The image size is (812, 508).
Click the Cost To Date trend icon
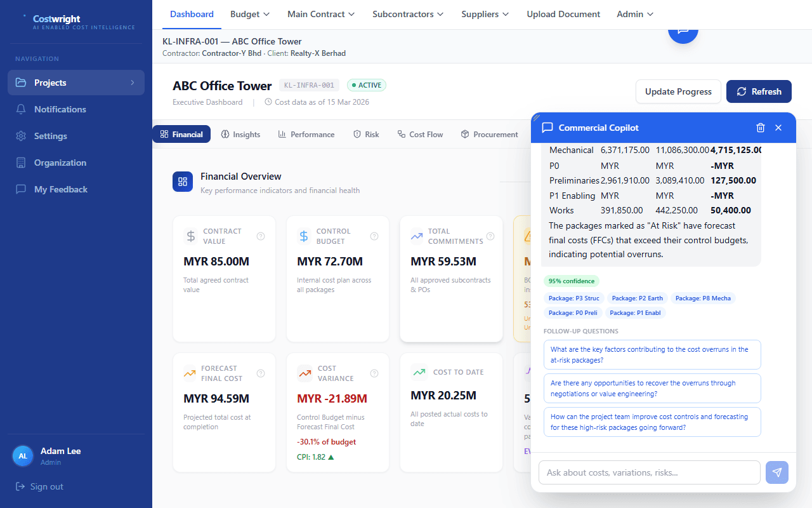(x=418, y=372)
